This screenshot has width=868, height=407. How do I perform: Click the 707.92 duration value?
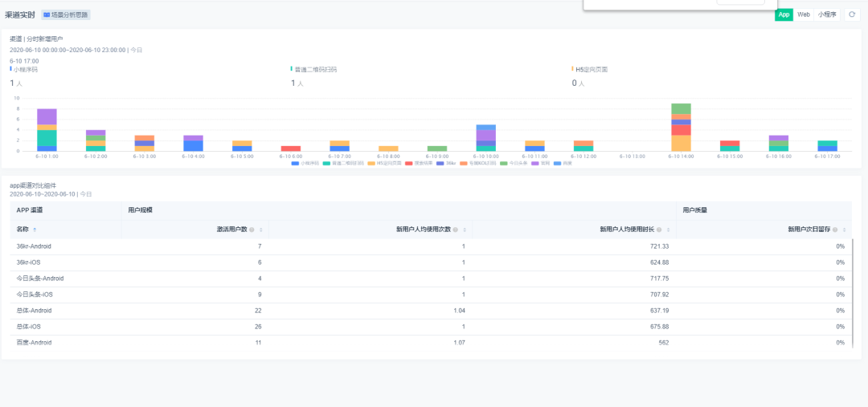tap(660, 294)
